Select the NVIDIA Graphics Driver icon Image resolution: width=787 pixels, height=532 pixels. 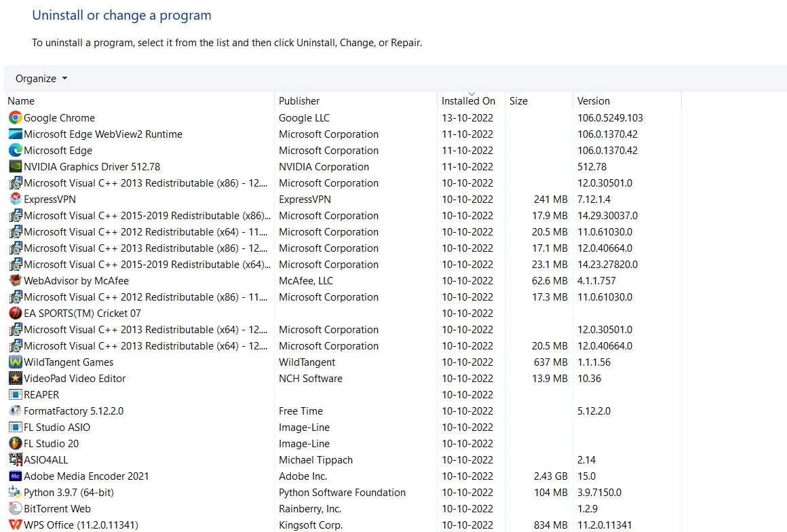point(15,166)
